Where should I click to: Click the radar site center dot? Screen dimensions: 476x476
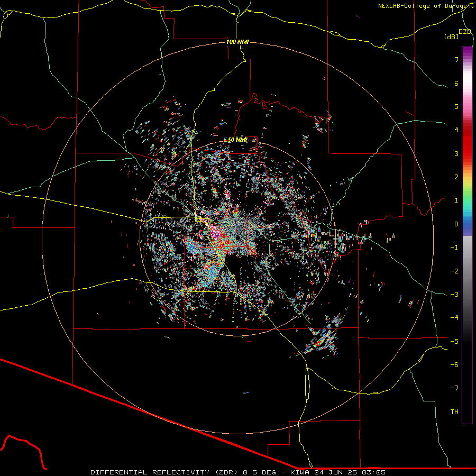tap(238, 237)
